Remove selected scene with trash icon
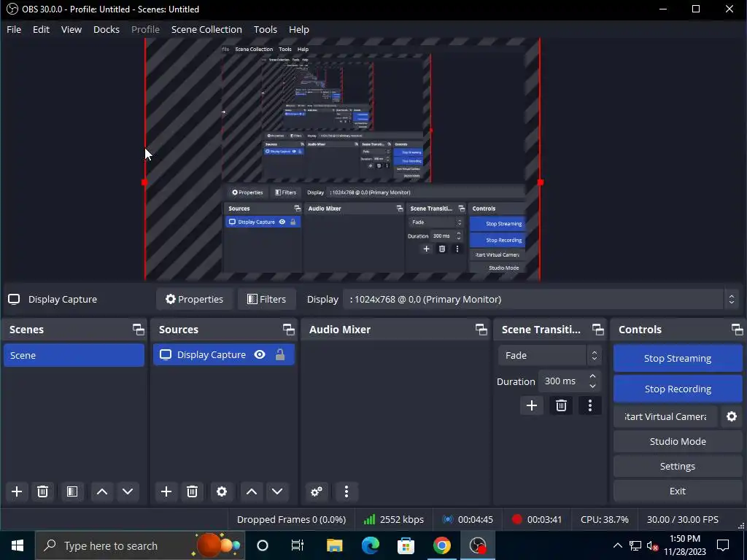The height and width of the screenshot is (560, 747). pyautogui.click(x=42, y=491)
